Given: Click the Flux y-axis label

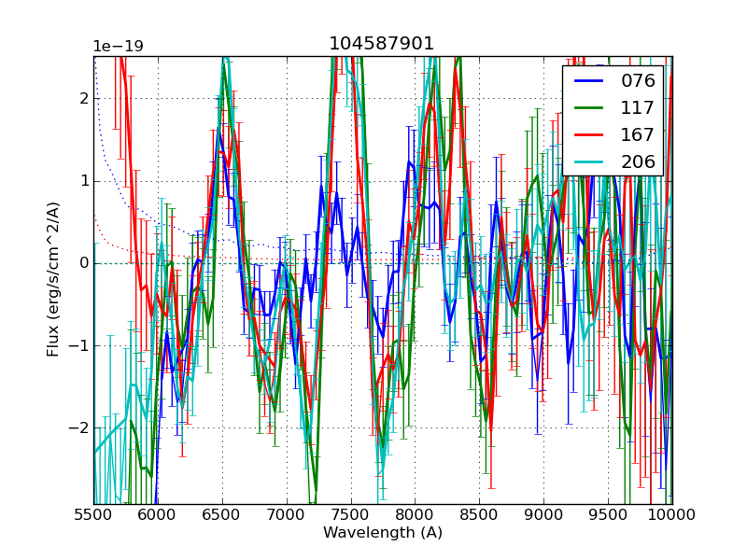Looking at the screenshot, I should pos(53,280).
